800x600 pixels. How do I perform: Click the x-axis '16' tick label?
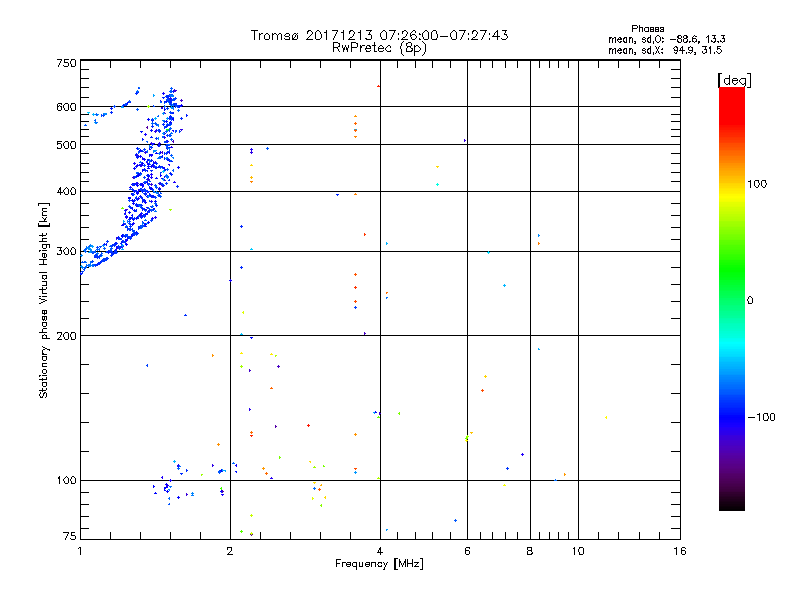click(x=680, y=551)
